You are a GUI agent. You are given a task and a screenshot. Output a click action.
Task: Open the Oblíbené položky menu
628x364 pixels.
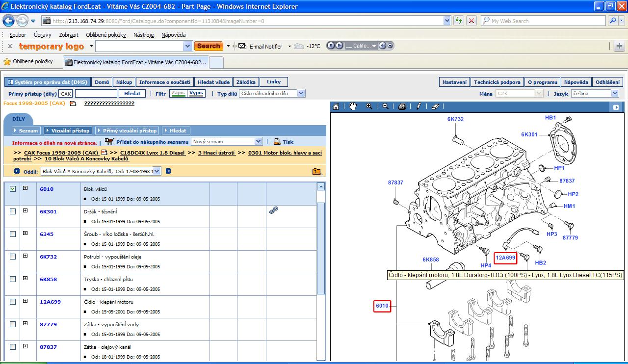(x=105, y=35)
